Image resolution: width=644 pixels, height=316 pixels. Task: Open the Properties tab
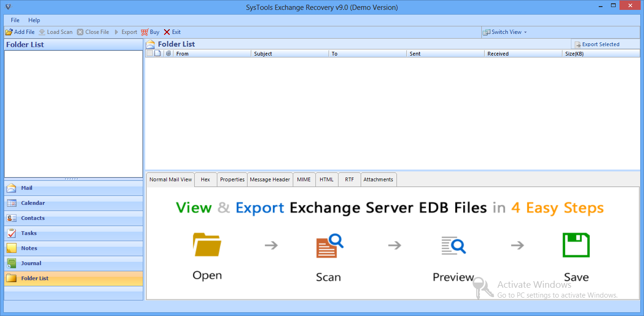232,179
